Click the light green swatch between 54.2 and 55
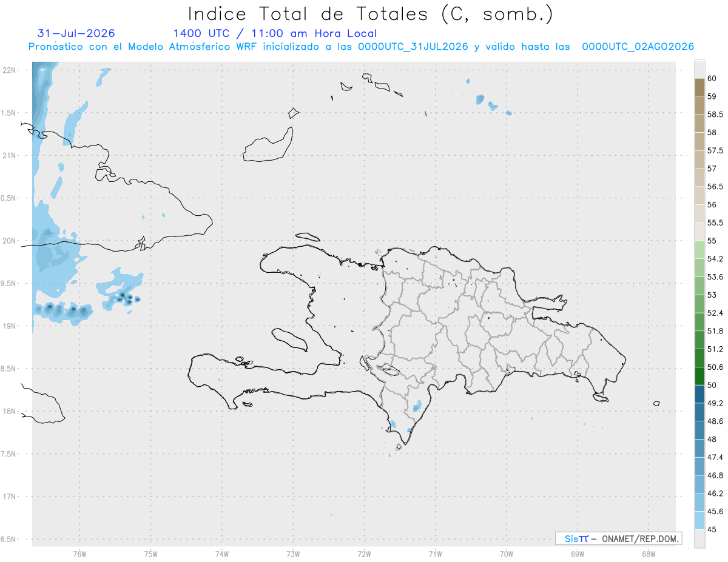 coord(699,250)
